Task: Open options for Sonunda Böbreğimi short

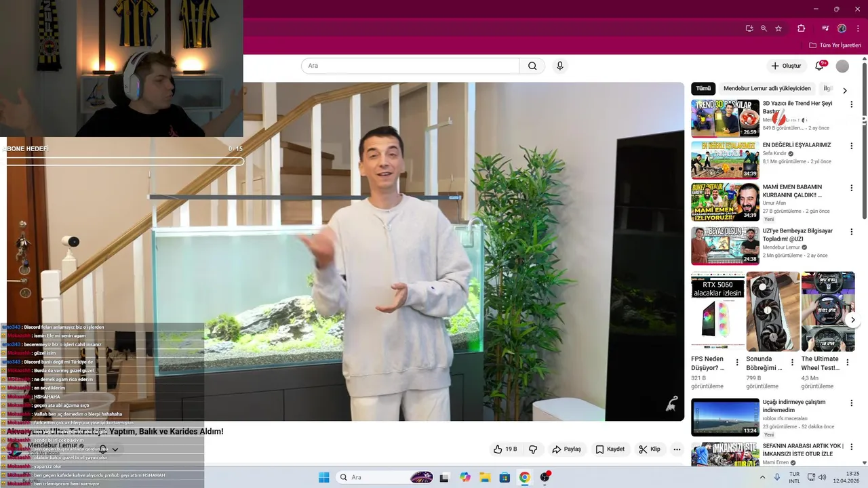Action: click(x=792, y=363)
